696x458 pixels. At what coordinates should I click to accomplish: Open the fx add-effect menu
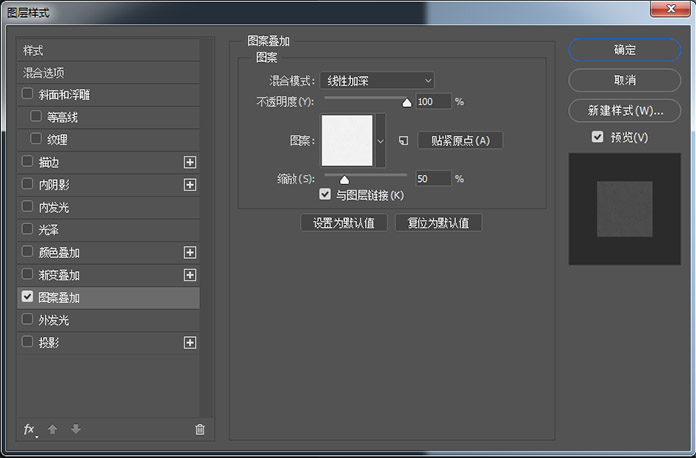[x=30, y=429]
